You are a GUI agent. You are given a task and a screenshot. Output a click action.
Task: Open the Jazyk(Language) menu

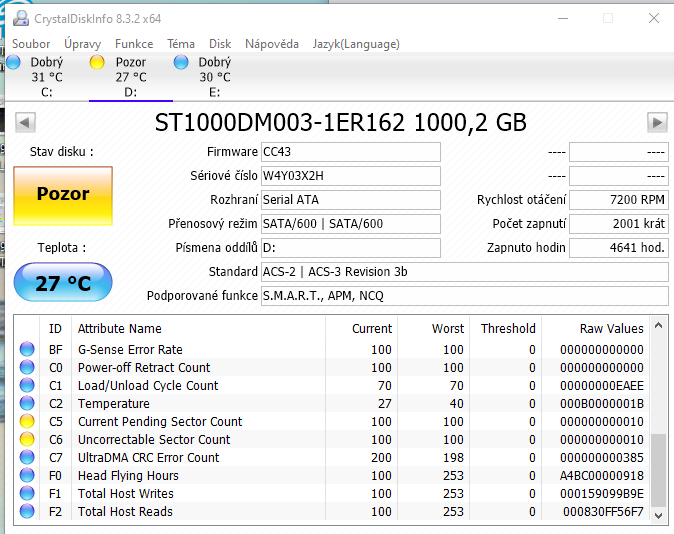[x=356, y=44]
